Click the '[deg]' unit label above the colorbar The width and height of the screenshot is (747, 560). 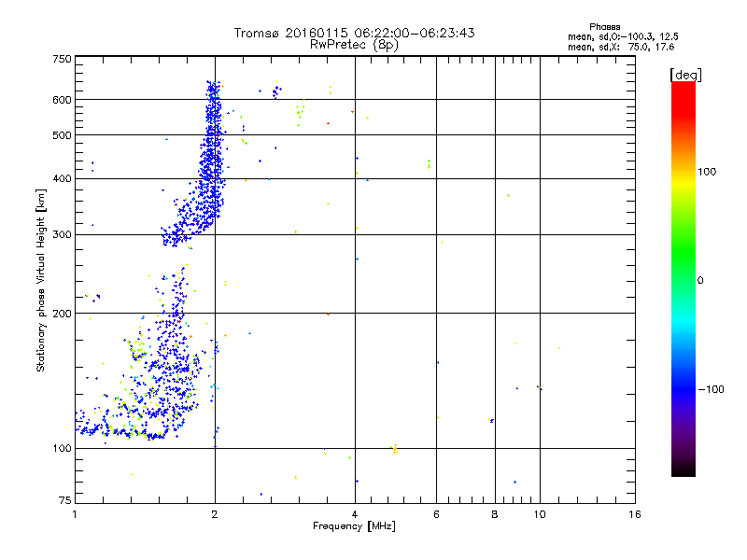click(685, 75)
